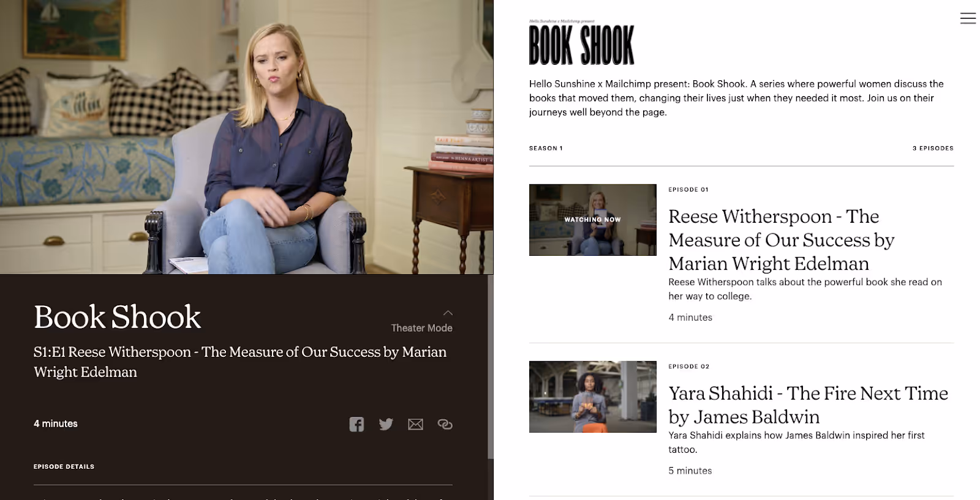Click the Season 1 label
Image resolution: width=980 pixels, height=500 pixels.
click(x=546, y=148)
